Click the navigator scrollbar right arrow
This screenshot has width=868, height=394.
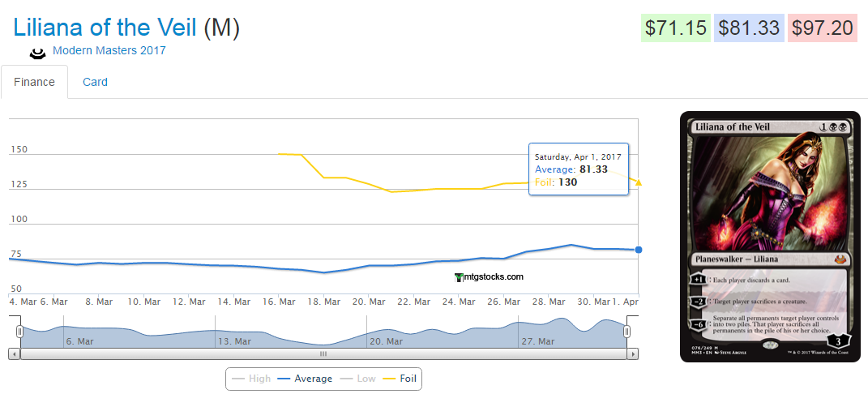tap(633, 353)
